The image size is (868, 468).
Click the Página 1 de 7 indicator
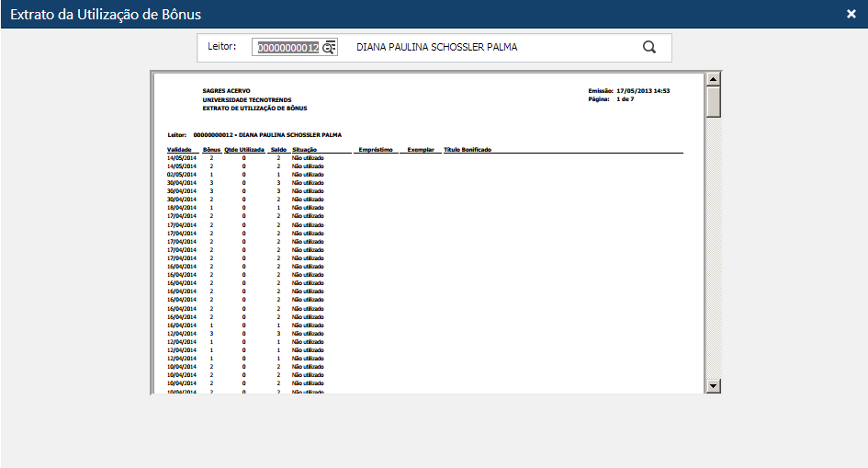pos(611,99)
